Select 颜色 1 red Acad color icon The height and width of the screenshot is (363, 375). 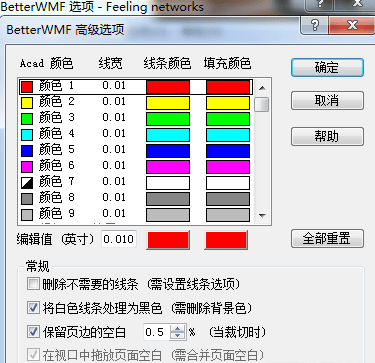pyautogui.click(x=27, y=87)
